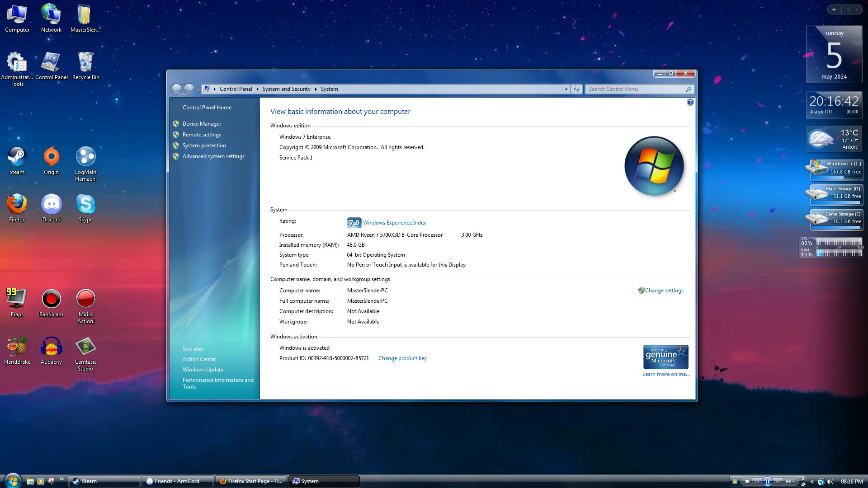The width and height of the screenshot is (868, 488).
Task: Select the Bandicam desktop icon
Action: point(52,303)
